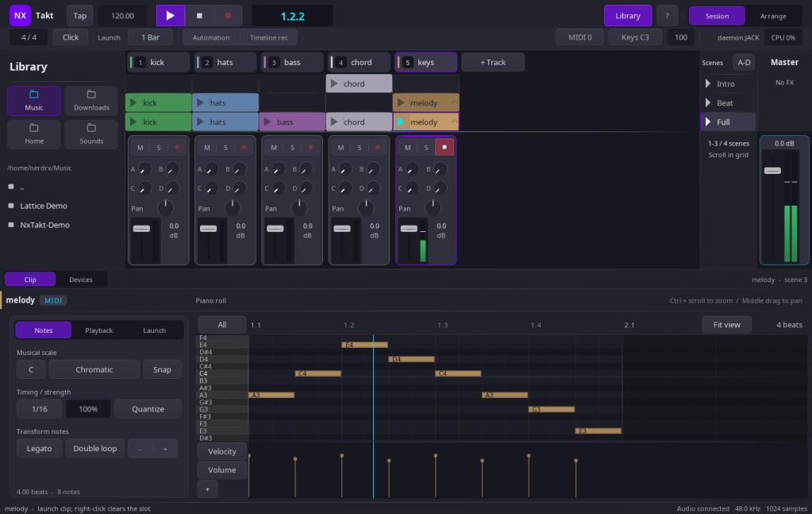Image resolution: width=812 pixels, height=514 pixels.
Task: Switch to the Session view tab
Action: (x=717, y=16)
